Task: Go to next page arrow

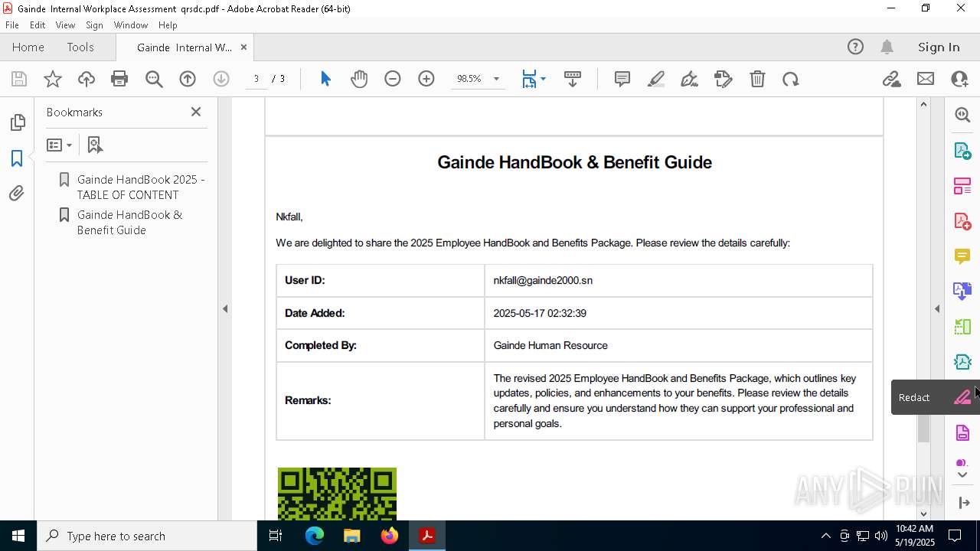Action: point(221,79)
